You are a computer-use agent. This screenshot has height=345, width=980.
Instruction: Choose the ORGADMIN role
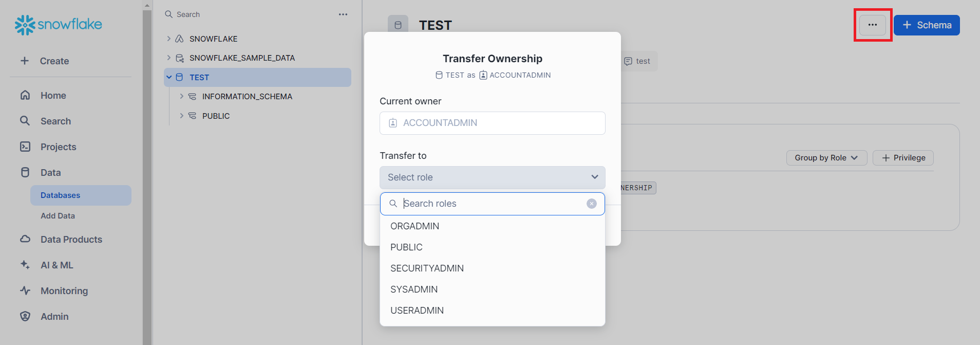pos(492,226)
